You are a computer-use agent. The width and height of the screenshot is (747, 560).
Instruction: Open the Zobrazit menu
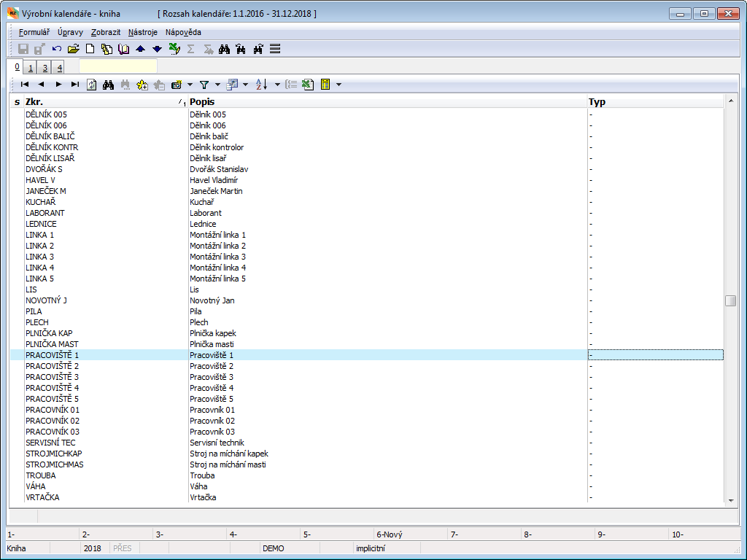[x=106, y=32]
